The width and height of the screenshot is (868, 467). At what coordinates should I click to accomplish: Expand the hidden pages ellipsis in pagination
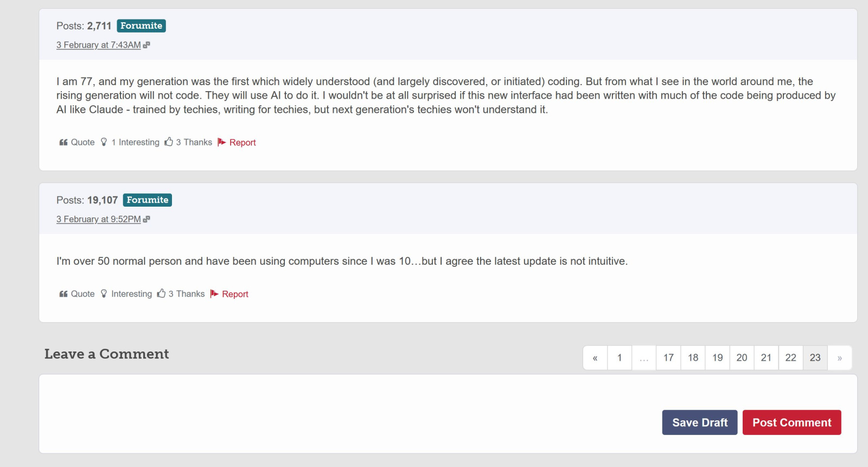pyautogui.click(x=644, y=358)
